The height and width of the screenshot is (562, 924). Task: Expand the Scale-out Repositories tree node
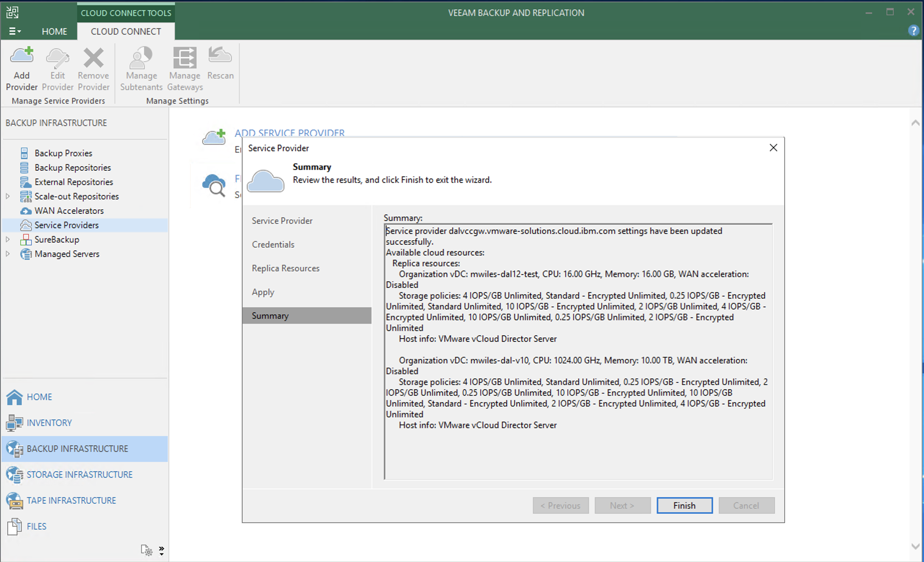[8, 196]
